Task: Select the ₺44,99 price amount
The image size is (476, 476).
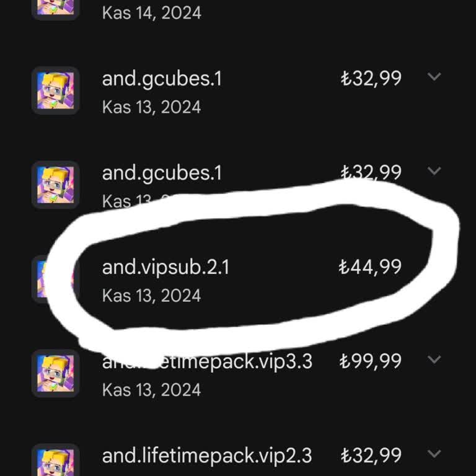Action: pos(370,267)
